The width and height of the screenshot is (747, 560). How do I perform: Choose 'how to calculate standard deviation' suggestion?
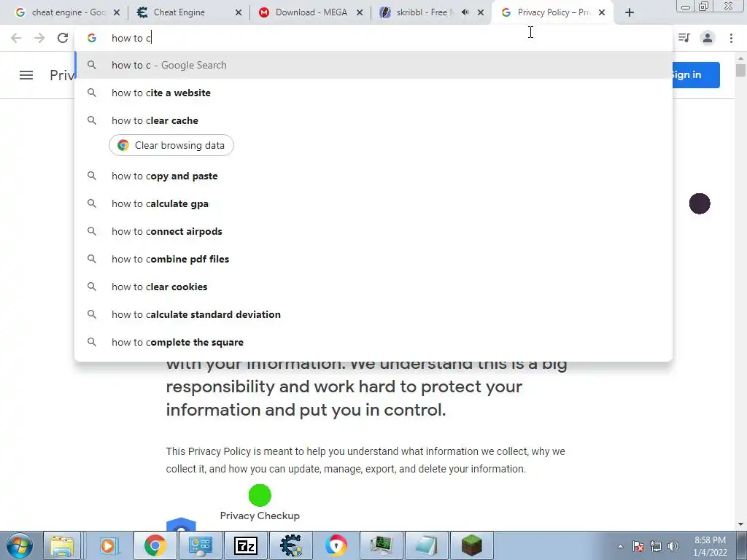[x=373, y=314]
